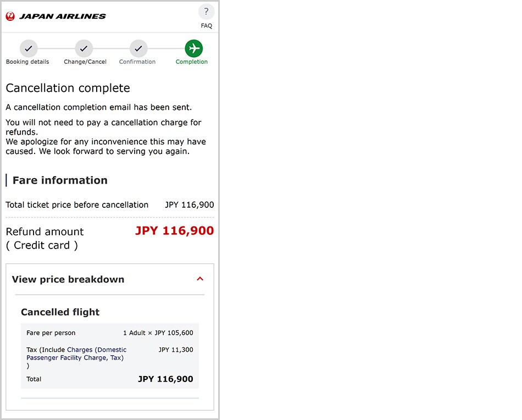Click the green Completion airplane icon
This screenshot has height=420, width=522.
[193, 48]
